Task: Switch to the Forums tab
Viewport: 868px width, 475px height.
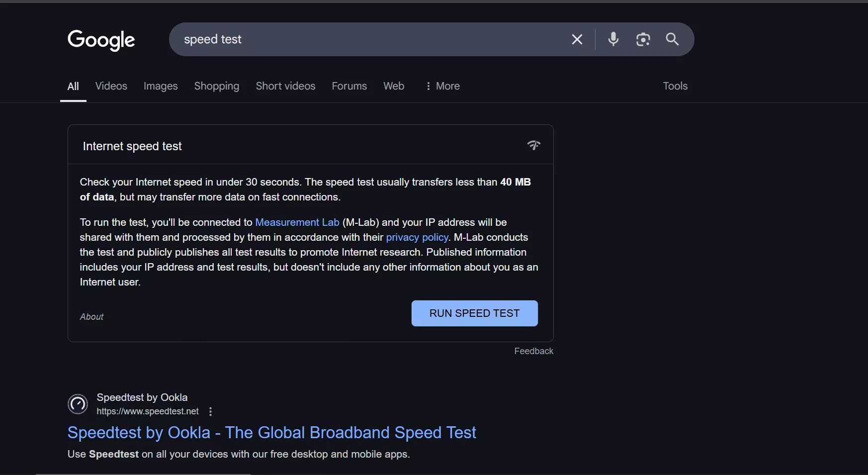Action: click(349, 86)
